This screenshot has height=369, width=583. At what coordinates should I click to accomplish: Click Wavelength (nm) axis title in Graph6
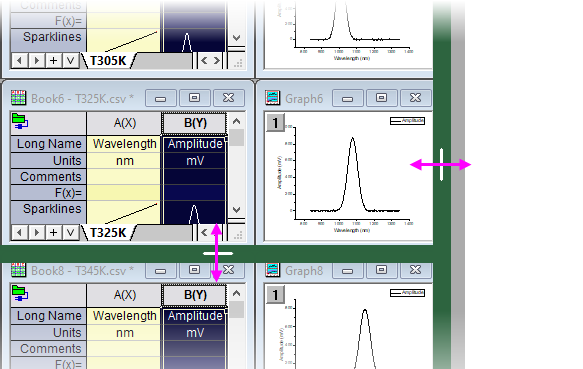point(352,230)
